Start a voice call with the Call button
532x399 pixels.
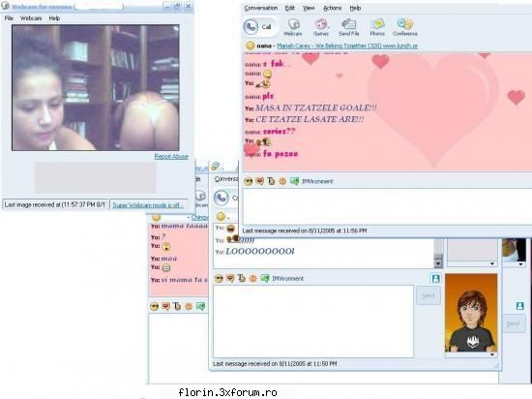click(259, 27)
